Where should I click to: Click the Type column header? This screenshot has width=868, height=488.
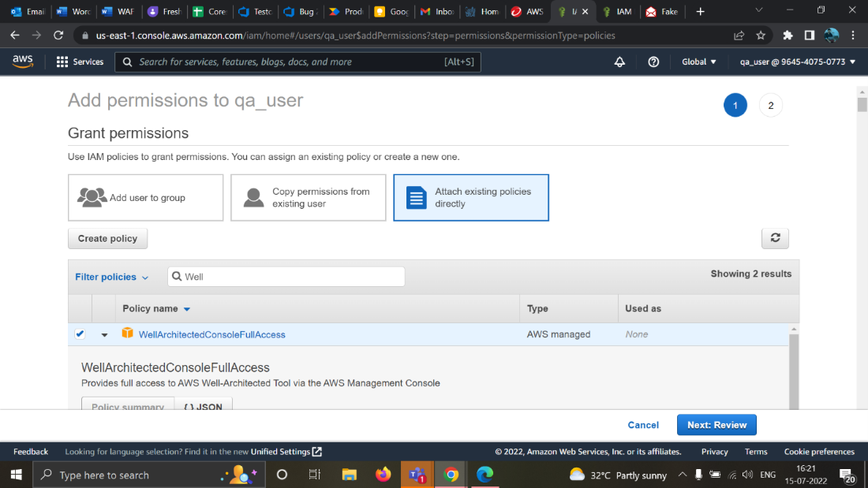click(x=537, y=309)
